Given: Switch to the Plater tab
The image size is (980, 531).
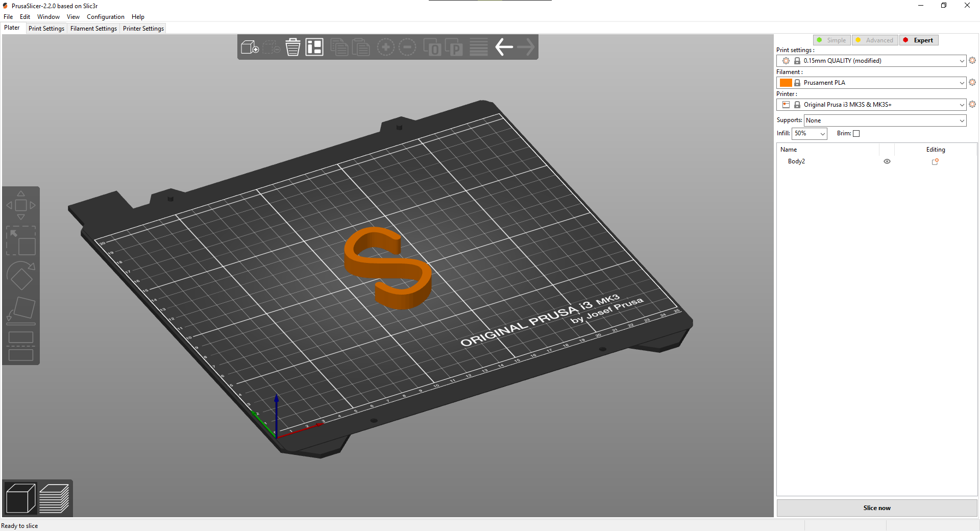Looking at the screenshot, I should click(x=12, y=28).
